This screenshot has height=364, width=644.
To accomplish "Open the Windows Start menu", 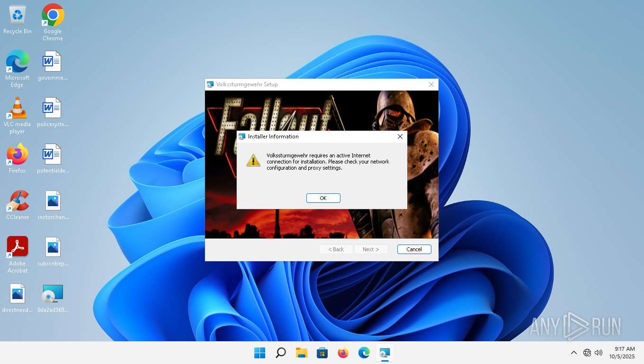I will (x=259, y=353).
